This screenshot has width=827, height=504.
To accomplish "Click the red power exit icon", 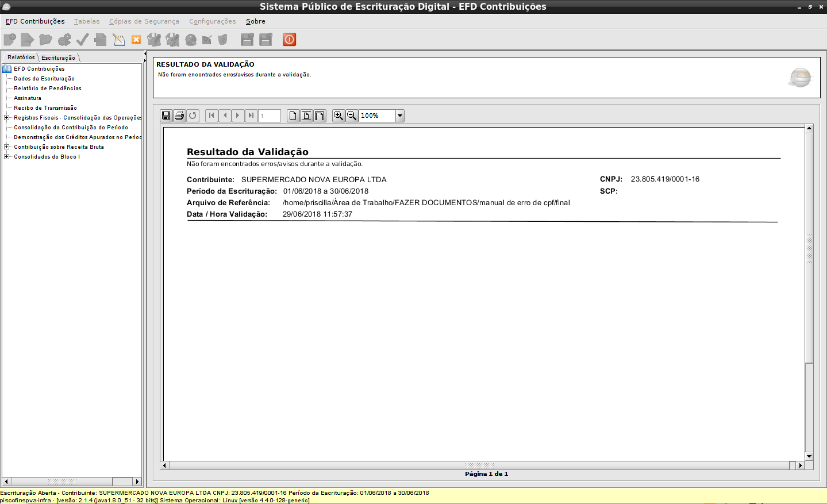I will click(x=289, y=40).
